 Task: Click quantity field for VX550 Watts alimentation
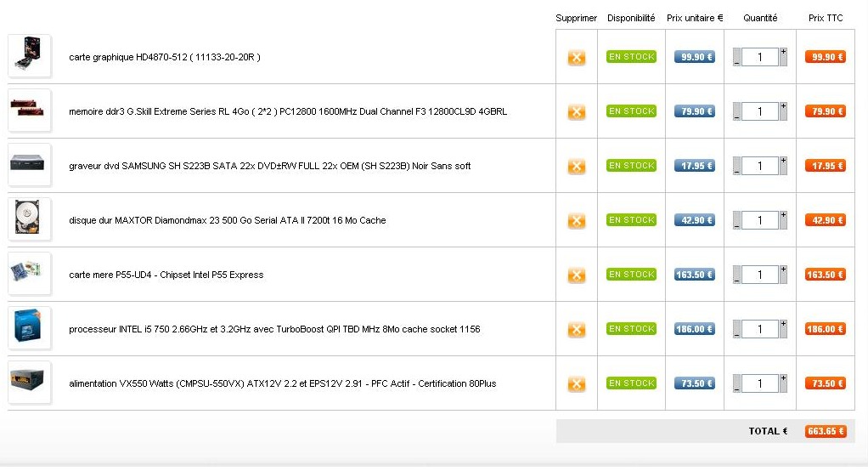pos(760,383)
